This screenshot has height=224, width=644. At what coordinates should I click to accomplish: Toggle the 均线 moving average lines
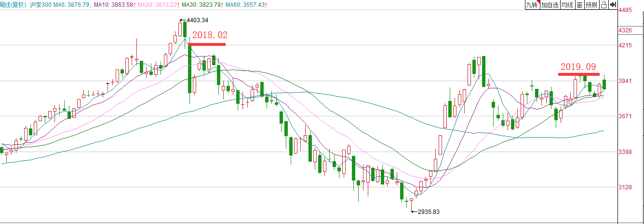(x=567, y=5)
